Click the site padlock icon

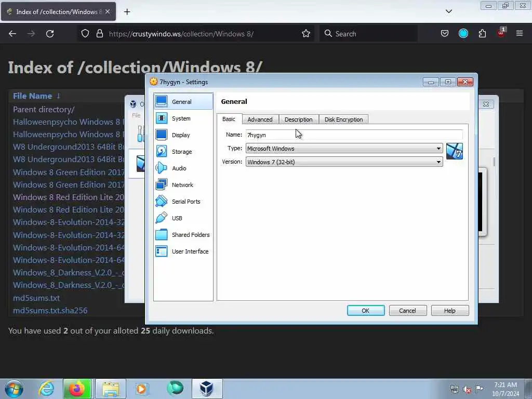pyautogui.click(x=99, y=34)
